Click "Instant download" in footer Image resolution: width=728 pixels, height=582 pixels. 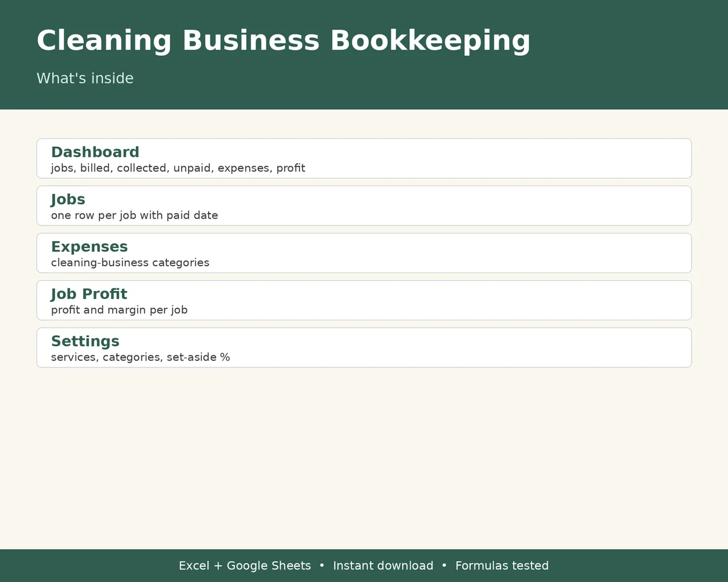coord(383,566)
